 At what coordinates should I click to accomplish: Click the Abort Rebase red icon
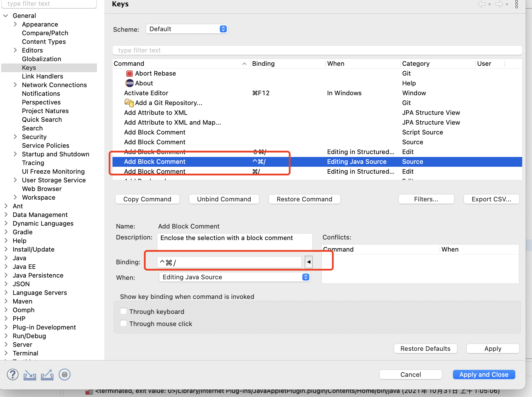coord(130,74)
